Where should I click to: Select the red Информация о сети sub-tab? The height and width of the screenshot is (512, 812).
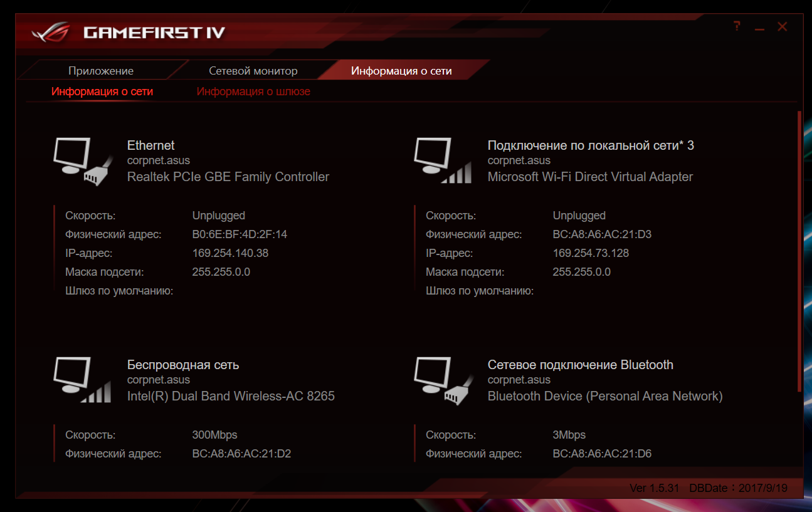102,91
